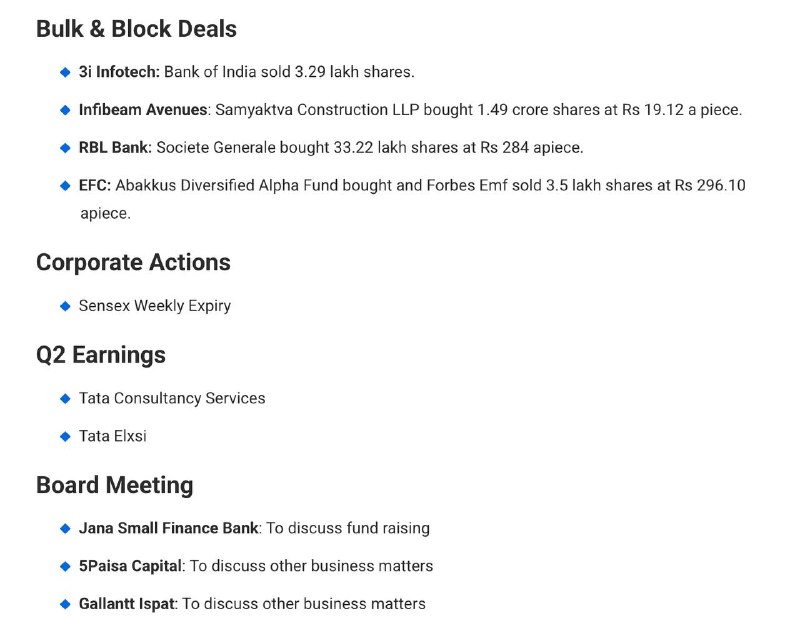Open the Infibeam Avenues bold company name
Viewport: 800px width, 628px height.
tap(142, 110)
